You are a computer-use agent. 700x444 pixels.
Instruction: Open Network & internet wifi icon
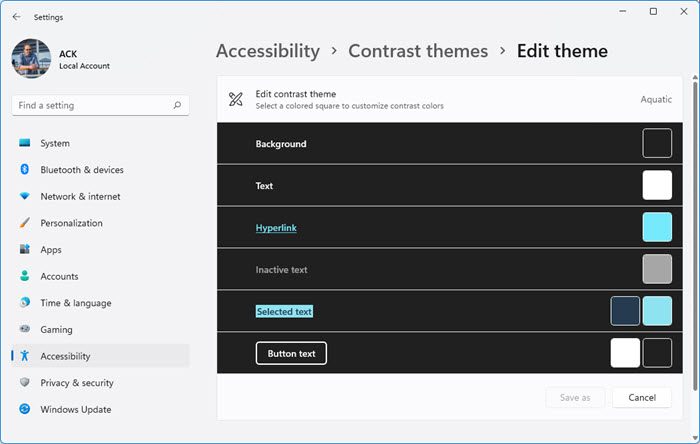pyautogui.click(x=25, y=196)
